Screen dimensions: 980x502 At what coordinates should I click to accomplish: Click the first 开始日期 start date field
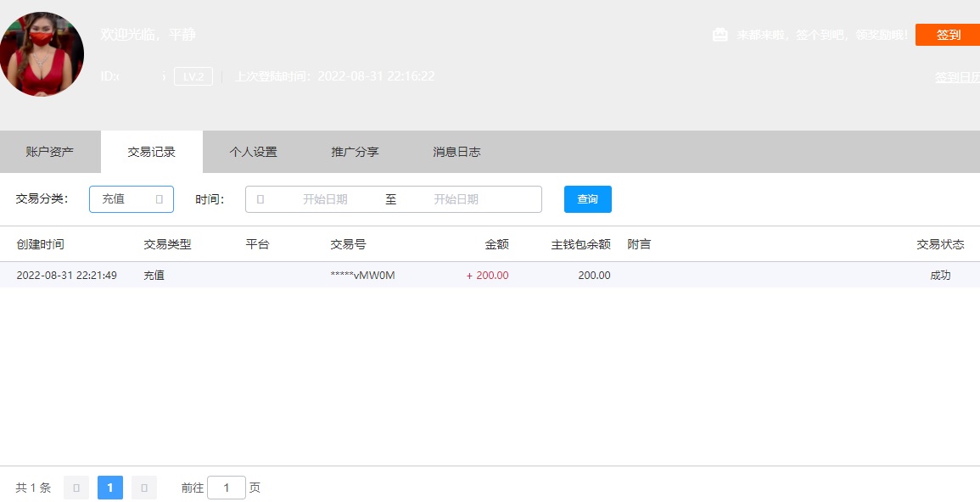(325, 199)
